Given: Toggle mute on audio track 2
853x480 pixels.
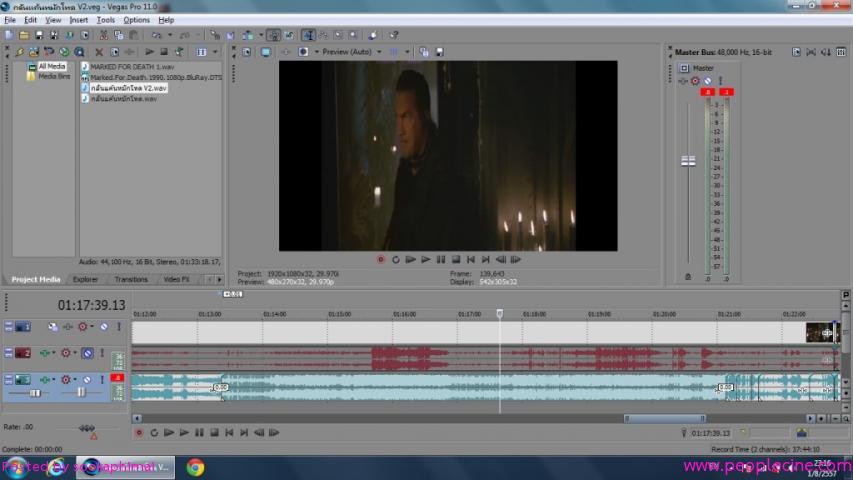Looking at the screenshot, I should click(x=87, y=353).
